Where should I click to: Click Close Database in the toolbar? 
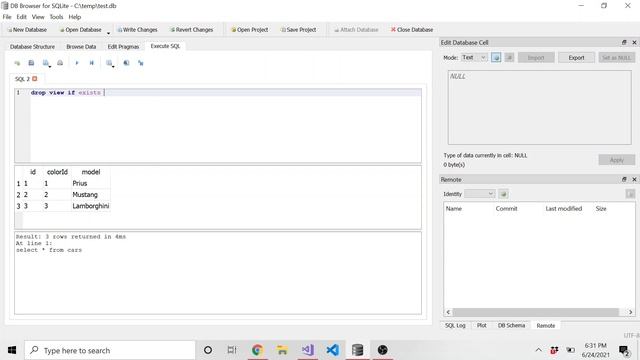click(x=412, y=30)
